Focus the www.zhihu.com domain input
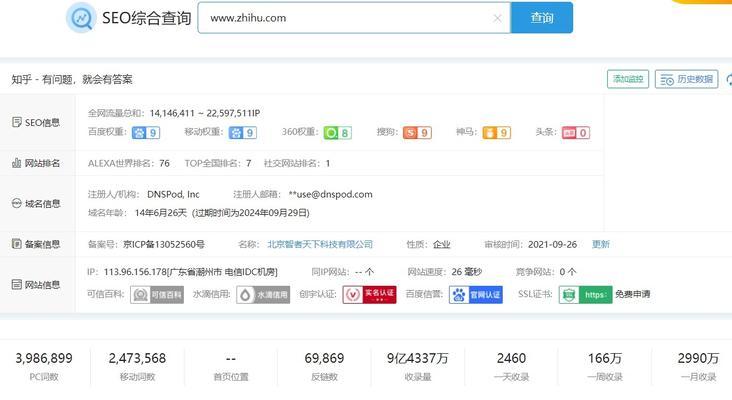732x400 pixels. click(x=354, y=18)
